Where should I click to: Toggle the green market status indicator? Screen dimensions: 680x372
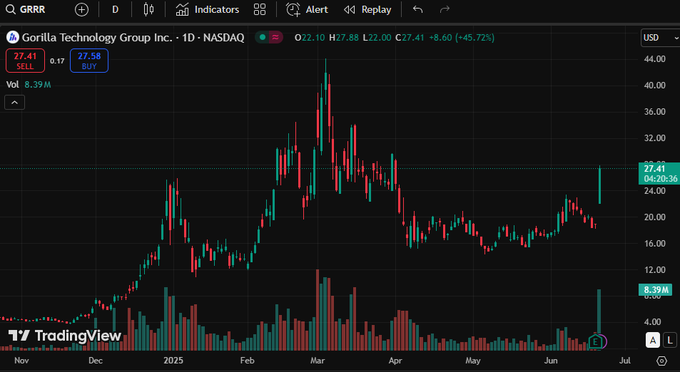pyautogui.click(x=262, y=38)
